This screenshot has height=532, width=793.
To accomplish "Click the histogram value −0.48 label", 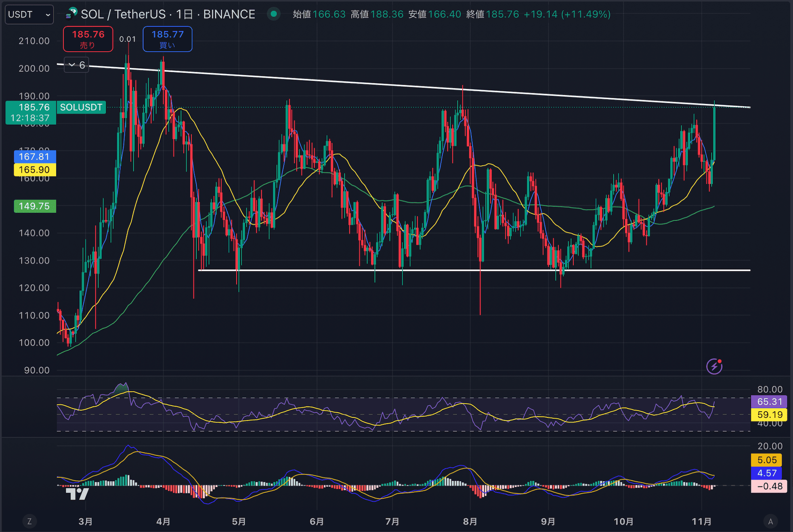I will pos(769,486).
